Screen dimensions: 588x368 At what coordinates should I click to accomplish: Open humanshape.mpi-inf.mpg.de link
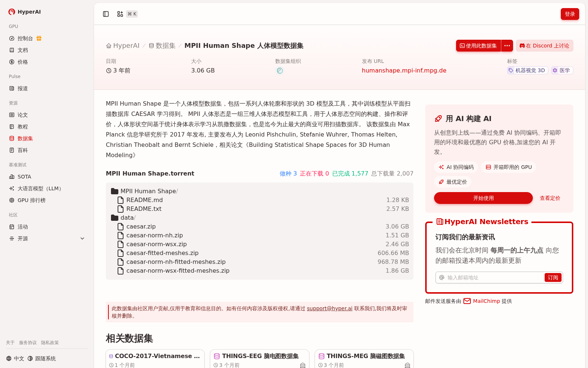tap(404, 70)
